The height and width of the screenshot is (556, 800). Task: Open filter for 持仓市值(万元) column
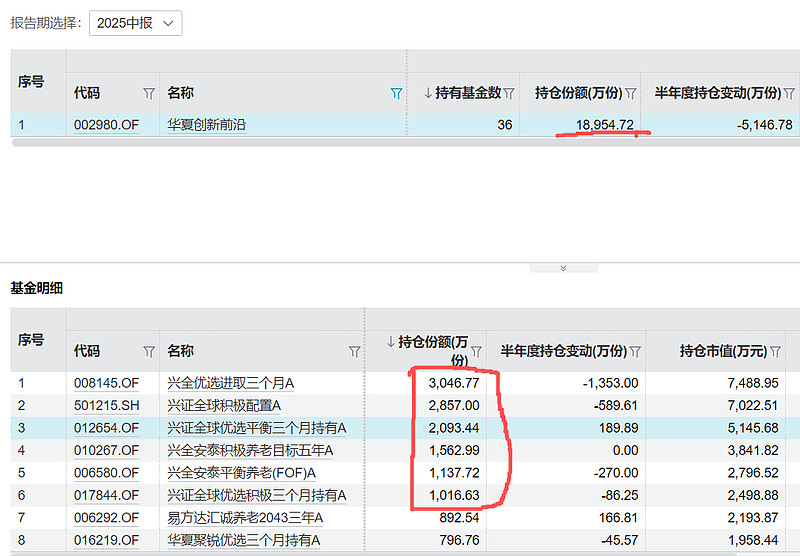pos(775,351)
